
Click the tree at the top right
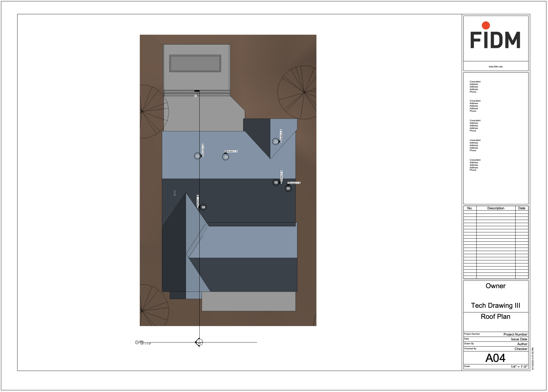click(297, 92)
